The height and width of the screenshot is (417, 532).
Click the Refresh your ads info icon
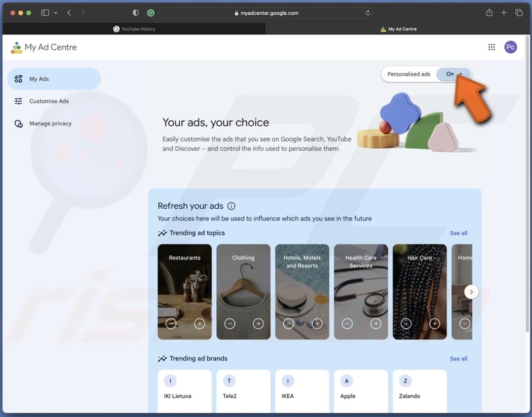(232, 206)
